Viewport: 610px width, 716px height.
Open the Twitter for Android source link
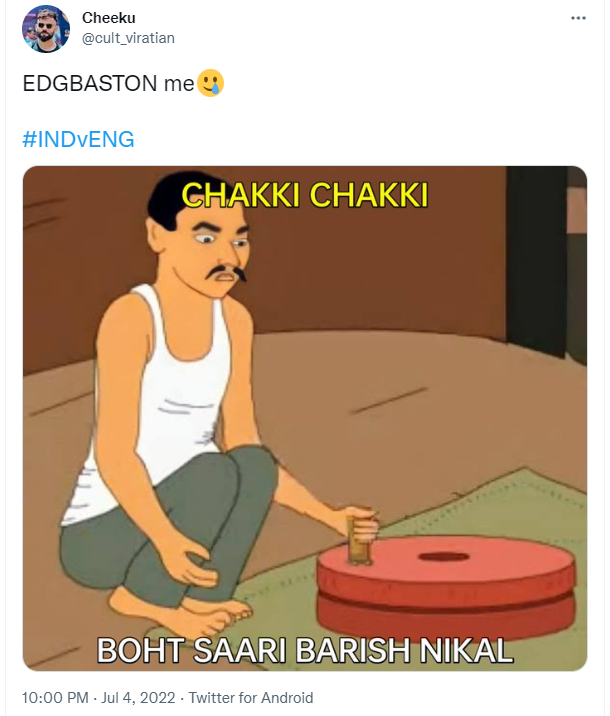[251, 698]
